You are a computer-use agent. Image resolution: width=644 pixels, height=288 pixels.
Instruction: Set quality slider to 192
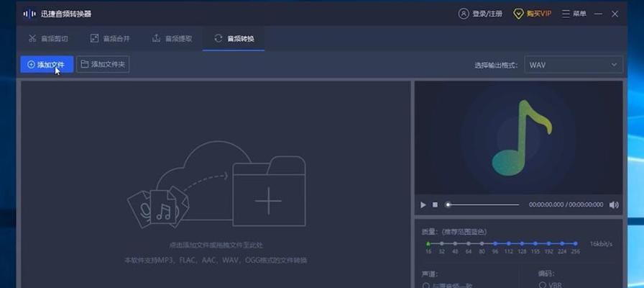(x=548, y=244)
